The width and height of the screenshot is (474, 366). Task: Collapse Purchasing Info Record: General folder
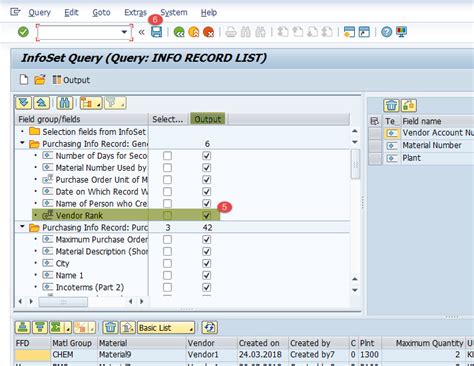click(x=22, y=143)
